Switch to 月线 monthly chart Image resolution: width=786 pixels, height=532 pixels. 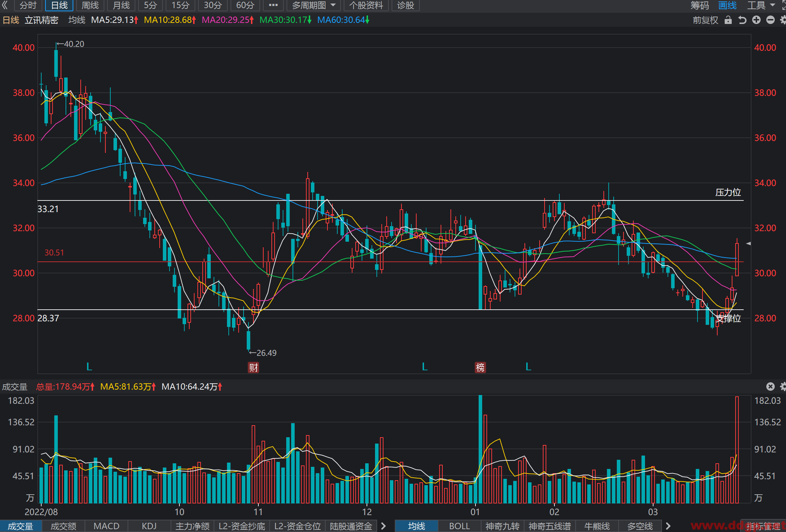[121, 5]
